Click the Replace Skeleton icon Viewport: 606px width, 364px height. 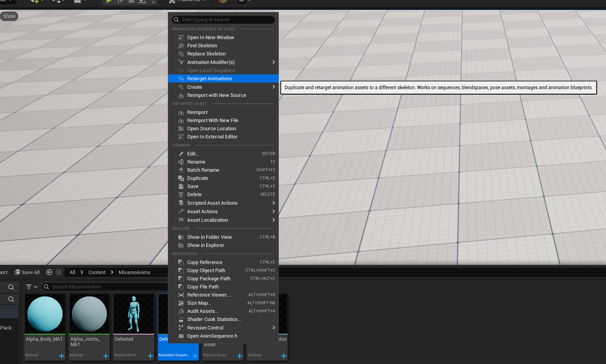pos(181,54)
